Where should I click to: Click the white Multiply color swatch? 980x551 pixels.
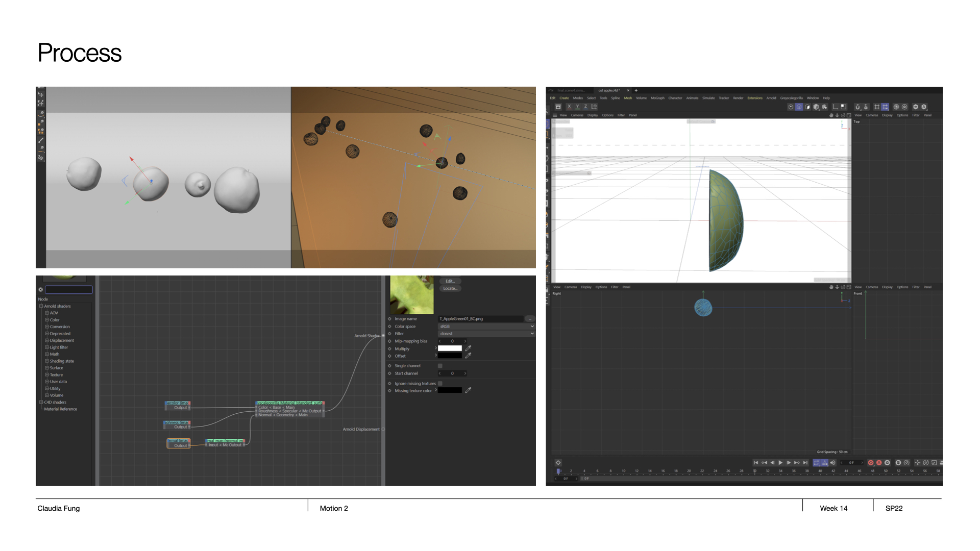click(450, 348)
